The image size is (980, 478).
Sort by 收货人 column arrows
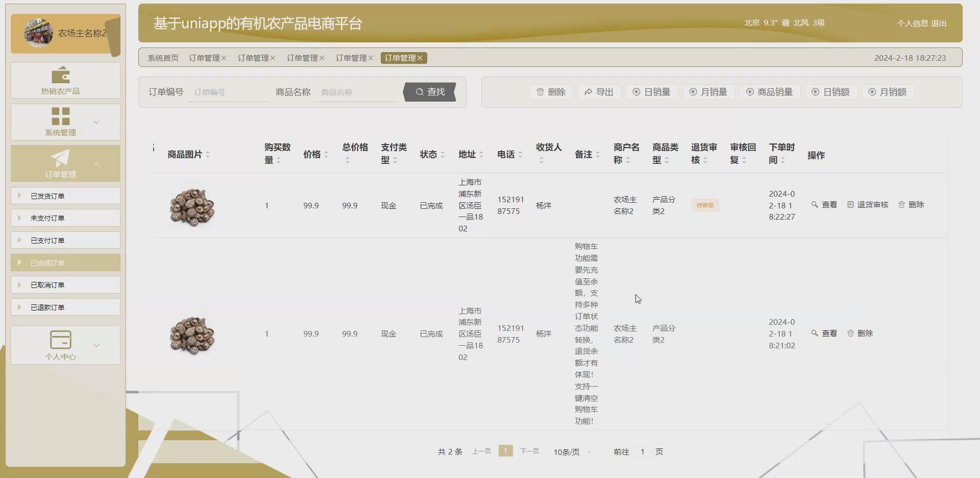click(542, 160)
